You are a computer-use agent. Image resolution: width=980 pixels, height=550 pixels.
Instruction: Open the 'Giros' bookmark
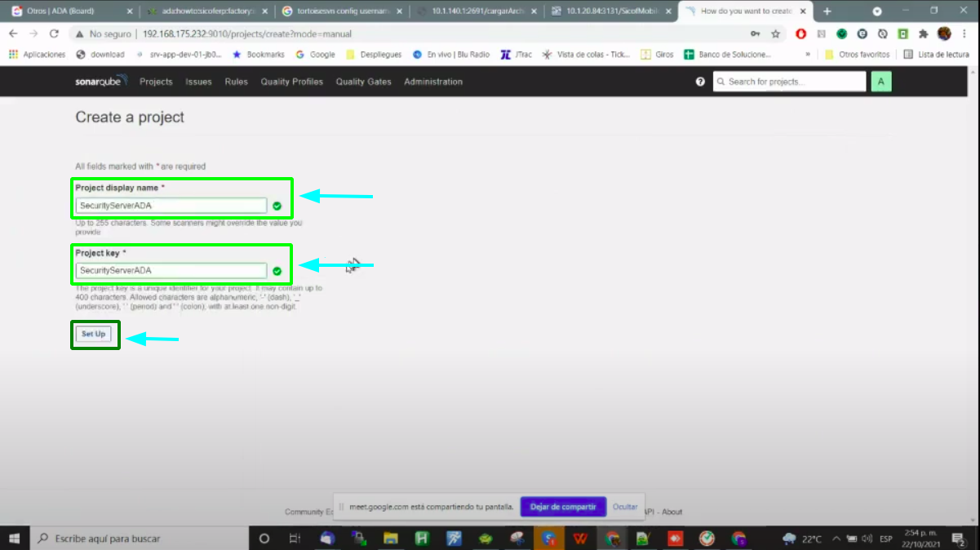click(x=658, y=55)
